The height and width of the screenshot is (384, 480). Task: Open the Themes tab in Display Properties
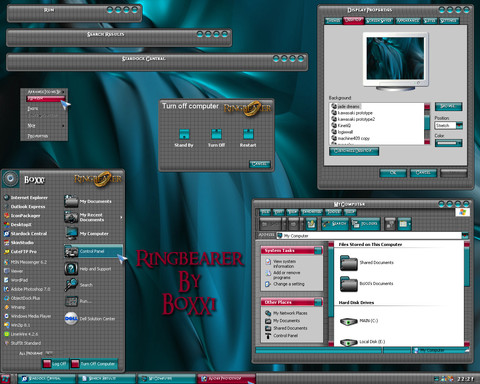(x=333, y=21)
